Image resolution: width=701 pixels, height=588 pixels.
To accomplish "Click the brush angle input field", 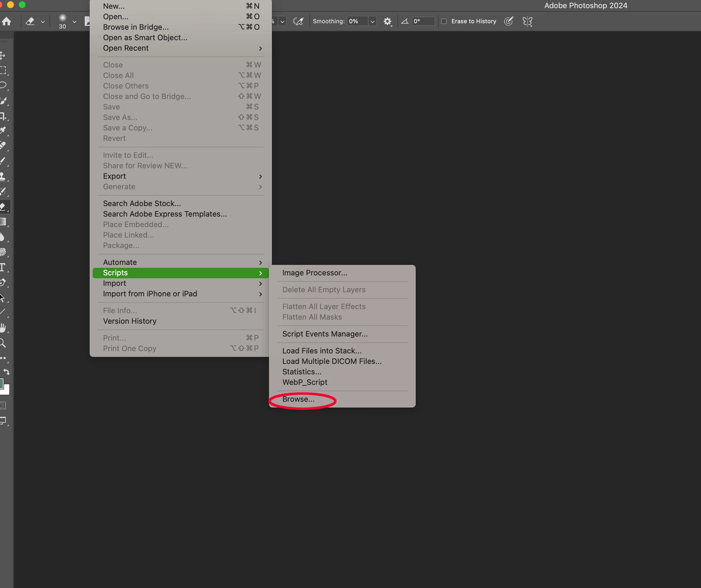I will (x=423, y=21).
